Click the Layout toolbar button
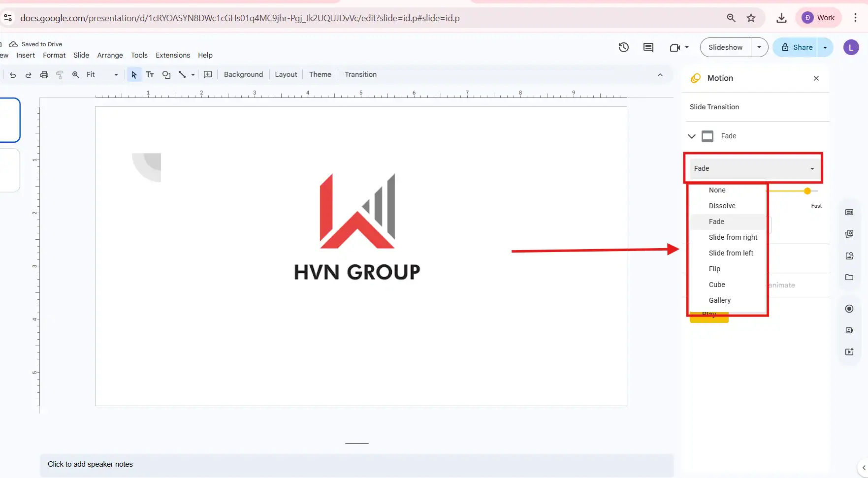This screenshot has height=478, width=868. tap(286, 75)
